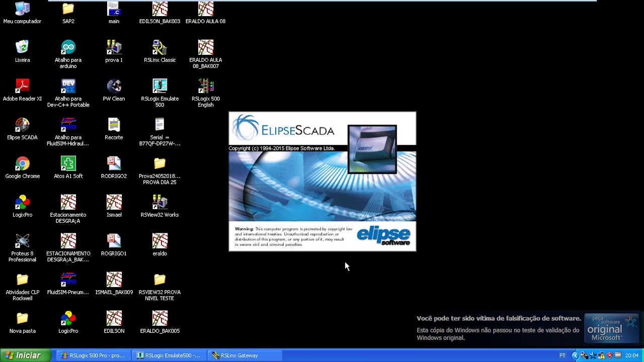Viewport: 644px width, 362px height.
Task: Select the Elipse SCADA desktop shortcut
Action: [22, 129]
